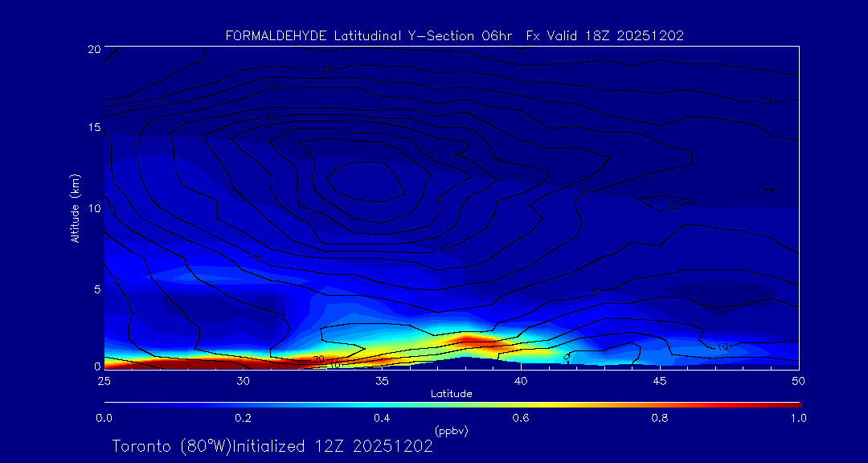Click the 20 km altitude tick label
Screen dimensions: 868x463
pos(92,49)
